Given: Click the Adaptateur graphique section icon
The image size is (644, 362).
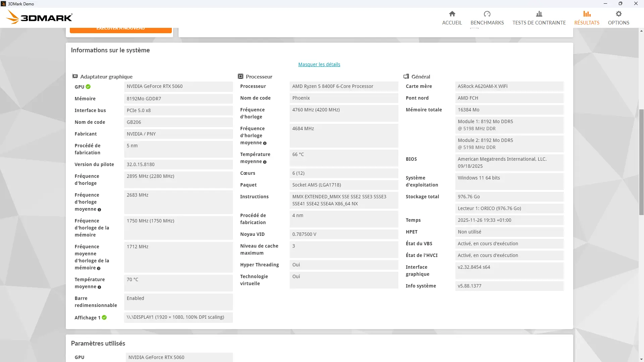Looking at the screenshot, I should coord(75,76).
